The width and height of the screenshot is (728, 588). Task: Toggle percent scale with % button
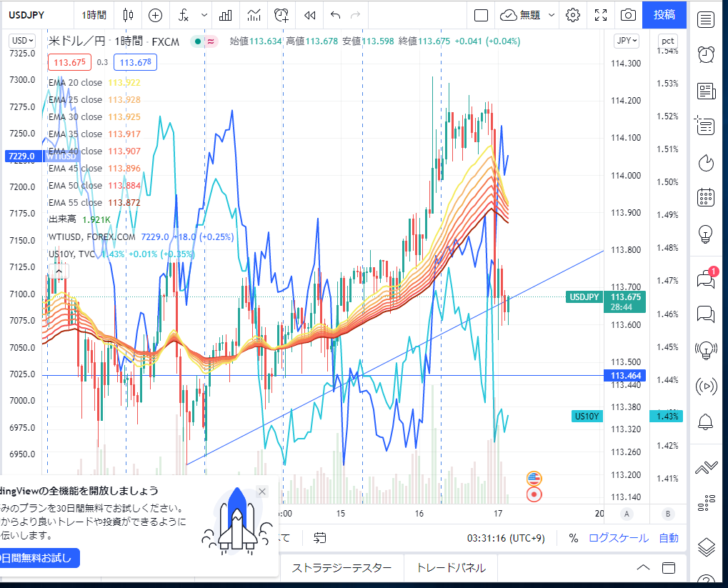point(574,538)
